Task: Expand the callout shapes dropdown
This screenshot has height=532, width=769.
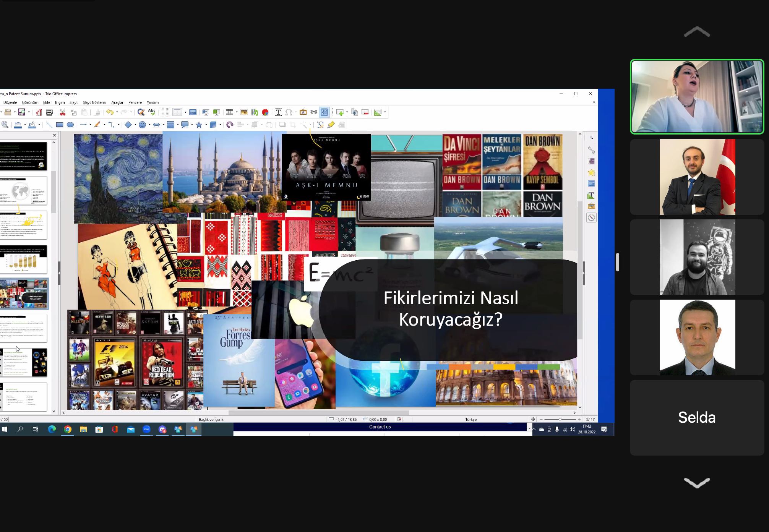Action: 192,125
